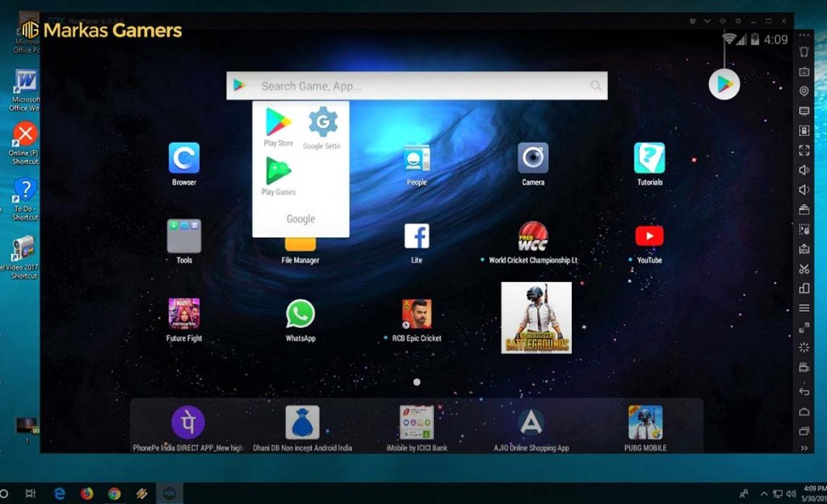Open the Browser app
Viewport: 827px width, 504px height.
[x=183, y=158]
